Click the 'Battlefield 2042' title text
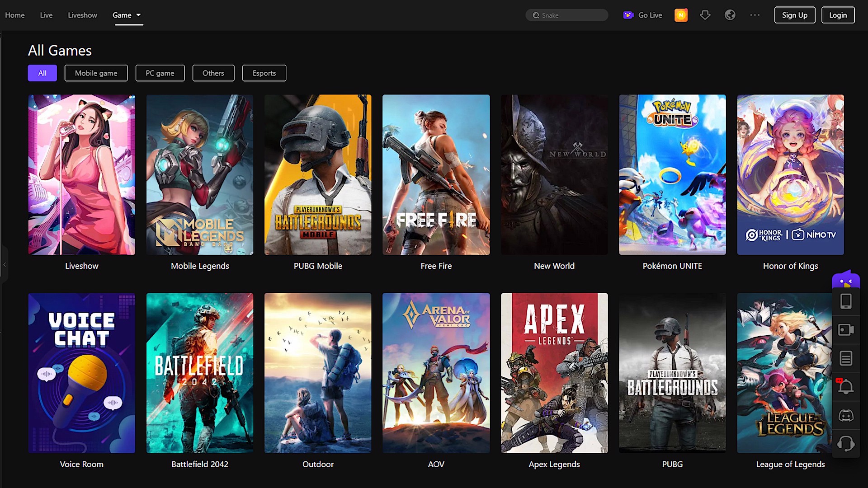The height and width of the screenshot is (488, 868). click(200, 465)
